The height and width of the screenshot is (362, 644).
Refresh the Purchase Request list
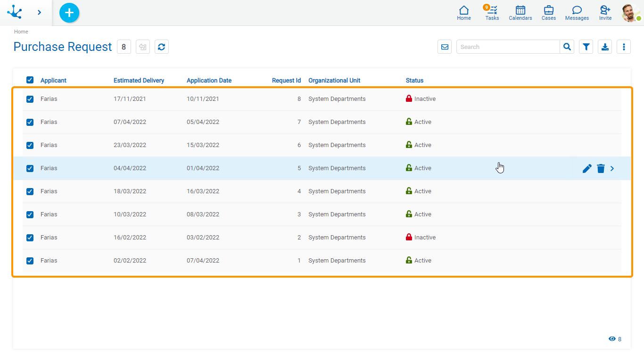(162, 47)
